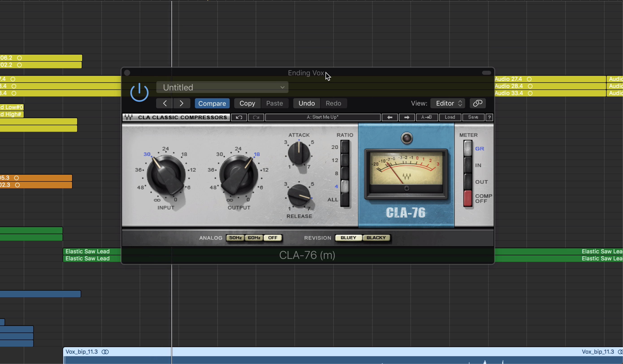Screen dimensions: 623x364
Task: Click the Waves undo arrow icon
Action: tap(239, 117)
